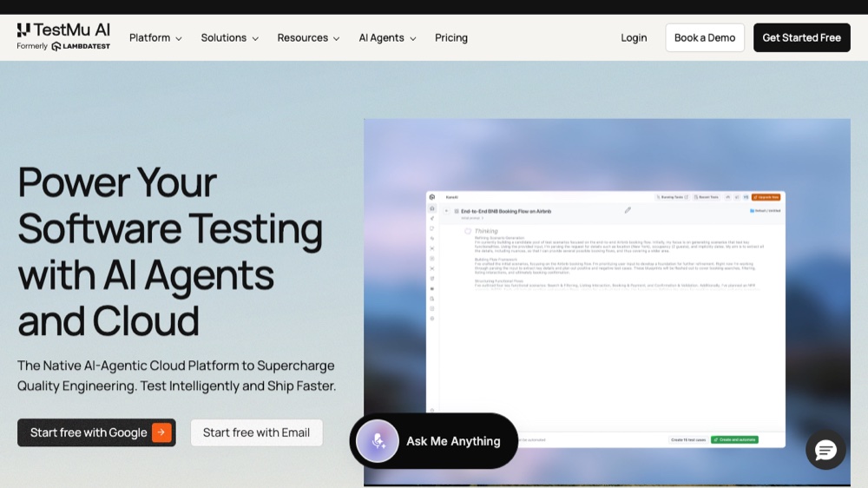Click the 'Native AI-Agentic Cloud Platform' subtitle text
The height and width of the screenshot is (488, 868).
(176, 376)
